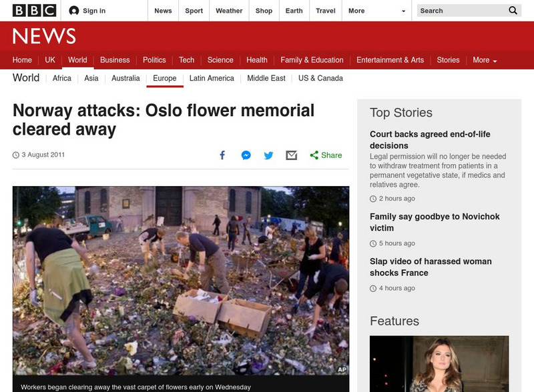This screenshot has height=392, width=534.
Task: Click the '3 August 2011' date text
Action: click(43, 155)
